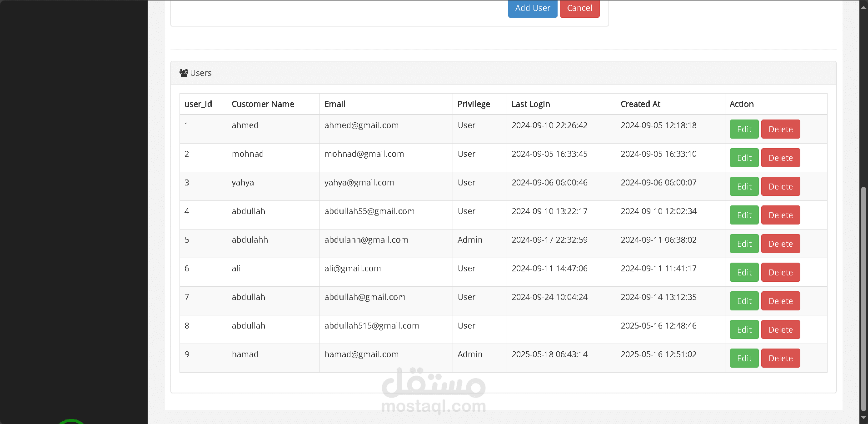868x424 pixels.
Task: Click the Add User button
Action: tap(533, 9)
